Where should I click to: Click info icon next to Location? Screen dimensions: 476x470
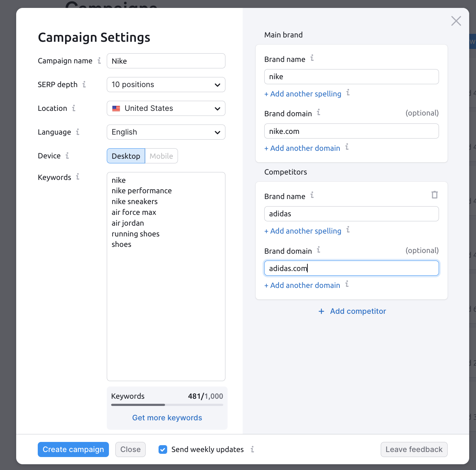tap(74, 108)
